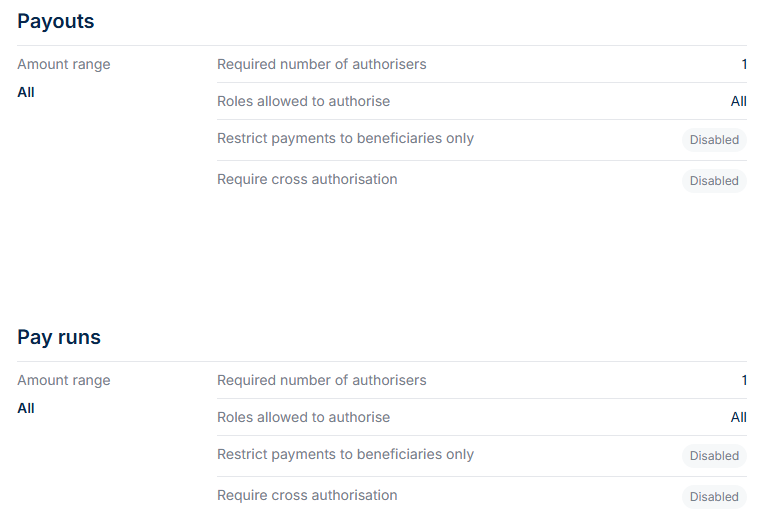The width and height of the screenshot is (777, 530).
Task: Click Payouts 'Roles allowed to authorise' label
Action: pyautogui.click(x=303, y=102)
